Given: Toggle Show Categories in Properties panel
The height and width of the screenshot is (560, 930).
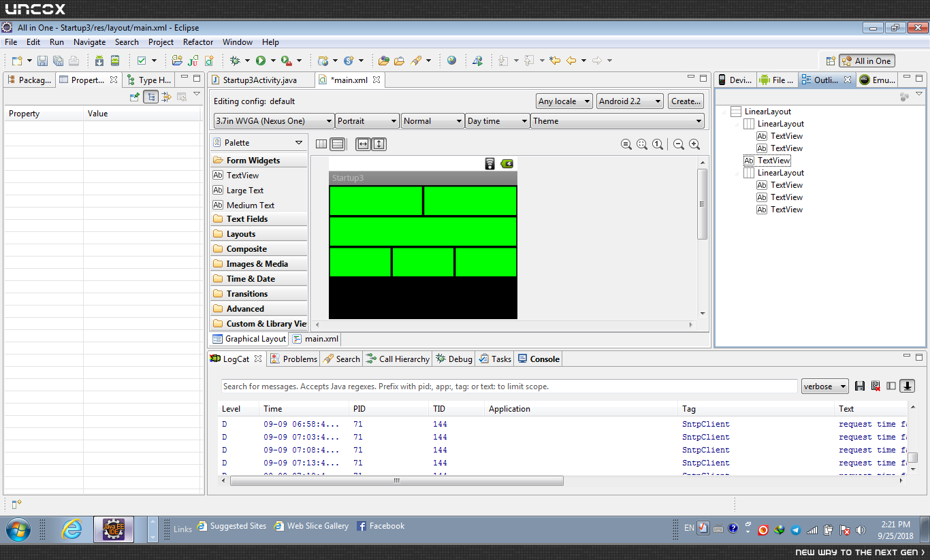Looking at the screenshot, I should [x=150, y=97].
